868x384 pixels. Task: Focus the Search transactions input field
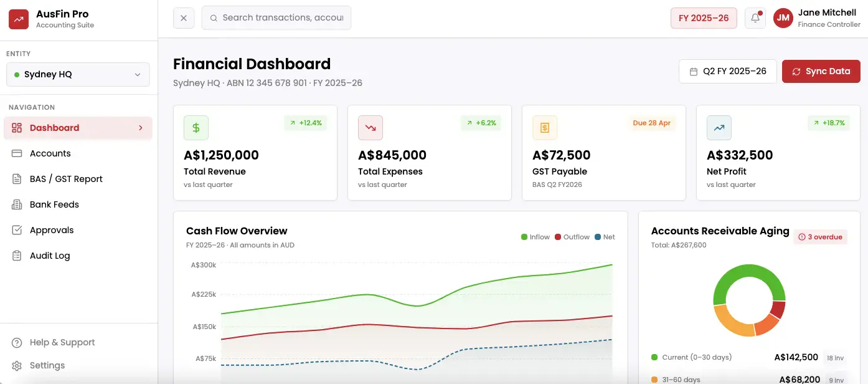(x=276, y=18)
